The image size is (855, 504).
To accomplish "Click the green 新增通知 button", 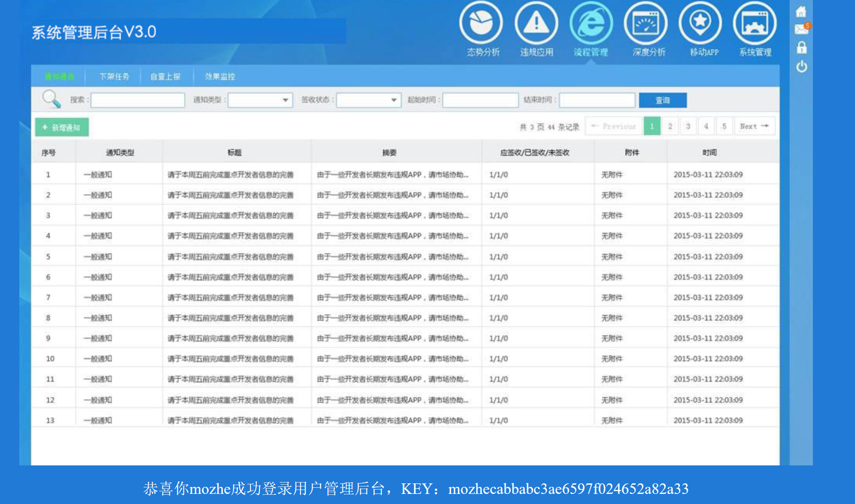I will 62,127.
